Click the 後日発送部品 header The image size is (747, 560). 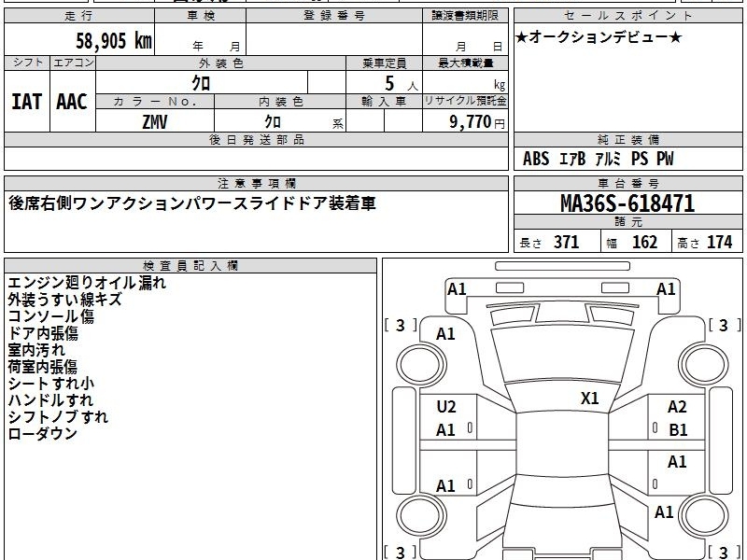[256, 139]
